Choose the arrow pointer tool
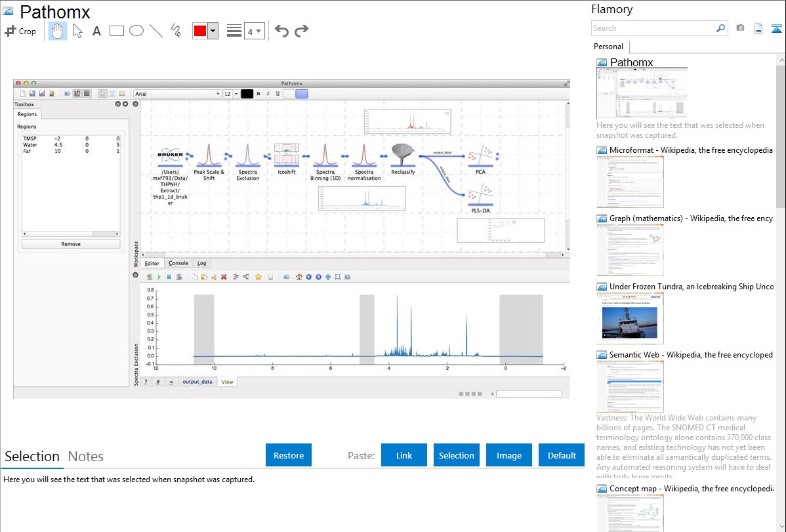Image resolution: width=786 pixels, height=532 pixels. point(77,31)
